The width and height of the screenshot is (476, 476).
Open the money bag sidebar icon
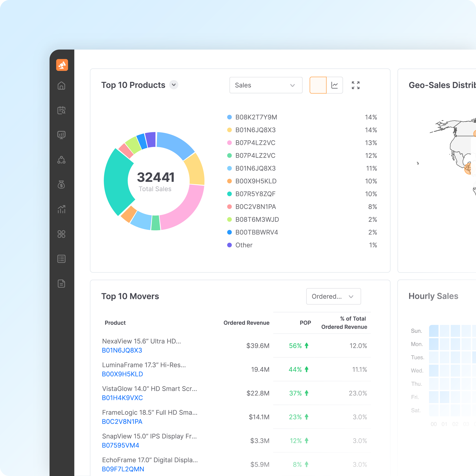tap(61, 184)
